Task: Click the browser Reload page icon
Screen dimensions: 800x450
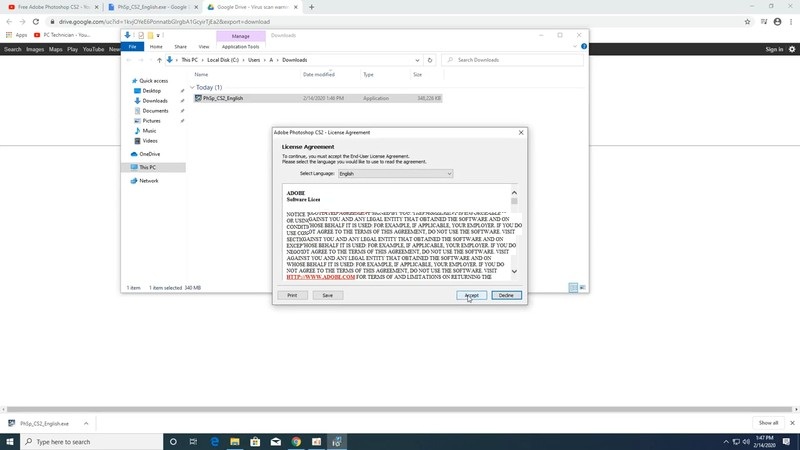Action: pos(37,20)
